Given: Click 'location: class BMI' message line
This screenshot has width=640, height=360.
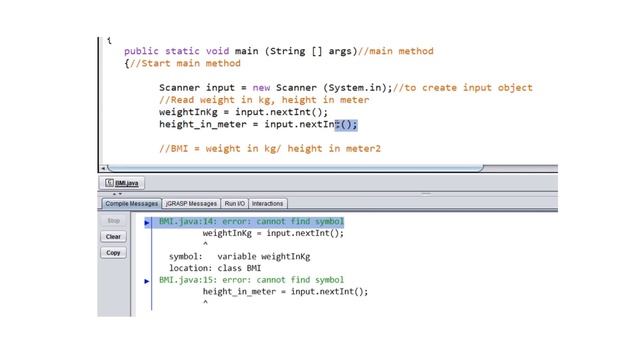Looking at the screenshot, I should point(215,268).
